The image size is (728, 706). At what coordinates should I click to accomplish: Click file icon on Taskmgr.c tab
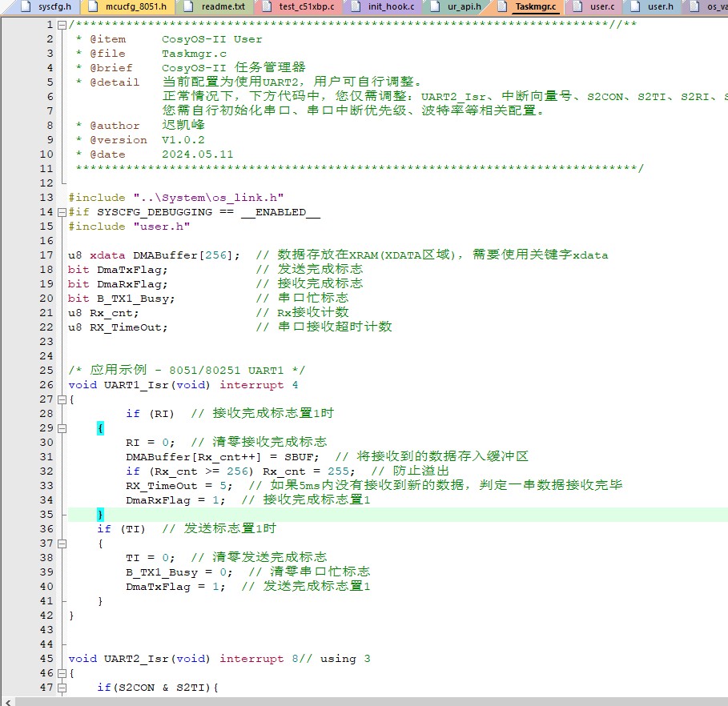point(502,6)
